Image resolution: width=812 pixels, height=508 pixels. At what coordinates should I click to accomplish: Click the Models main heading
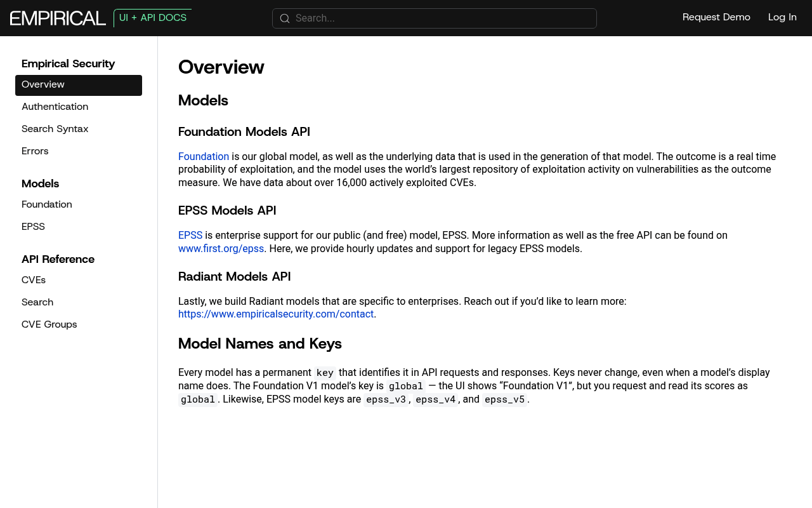pyautogui.click(x=203, y=101)
